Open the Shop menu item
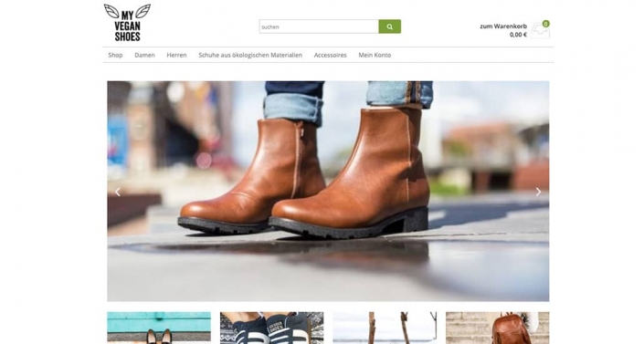 click(115, 55)
